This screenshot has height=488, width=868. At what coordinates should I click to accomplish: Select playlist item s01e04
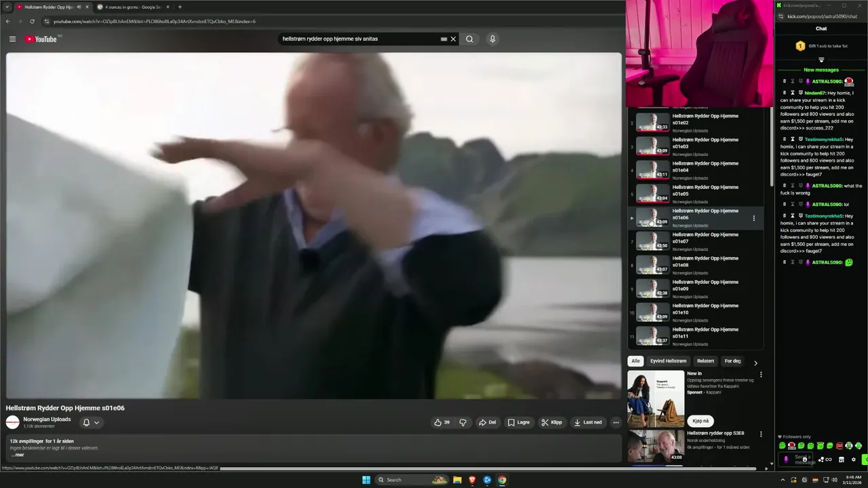pos(695,170)
